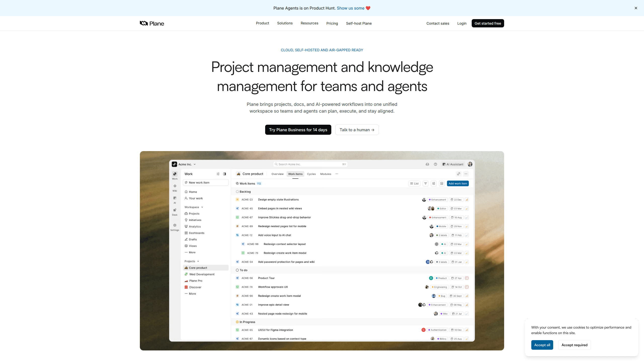This screenshot has width=644, height=362.
Task: Open the Solutions menu in the navbar
Action: [x=285, y=23]
